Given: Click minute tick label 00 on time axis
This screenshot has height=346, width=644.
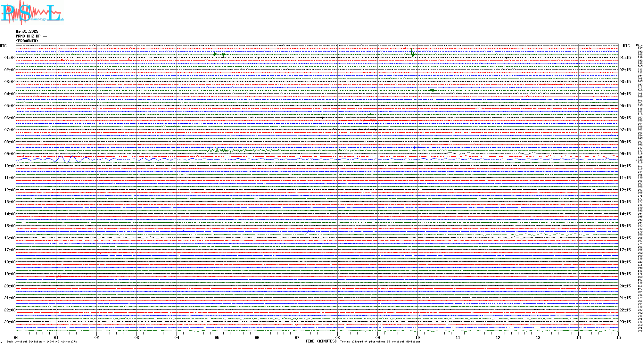Looking at the screenshot, I should tap(16, 338).
